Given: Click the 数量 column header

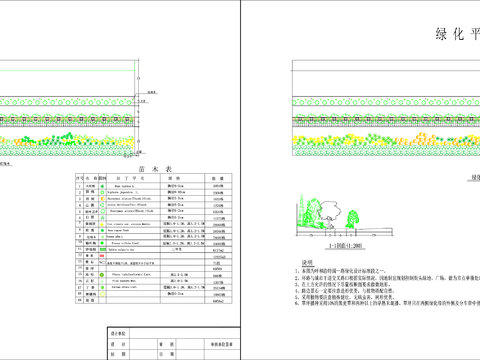Looking at the screenshot, I should pyautogui.click(x=217, y=179).
